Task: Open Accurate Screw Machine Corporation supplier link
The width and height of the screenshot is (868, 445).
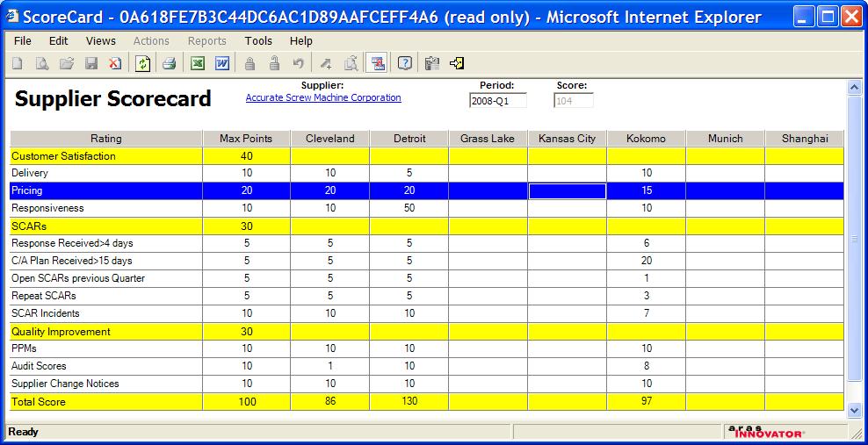Action: [x=323, y=97]
